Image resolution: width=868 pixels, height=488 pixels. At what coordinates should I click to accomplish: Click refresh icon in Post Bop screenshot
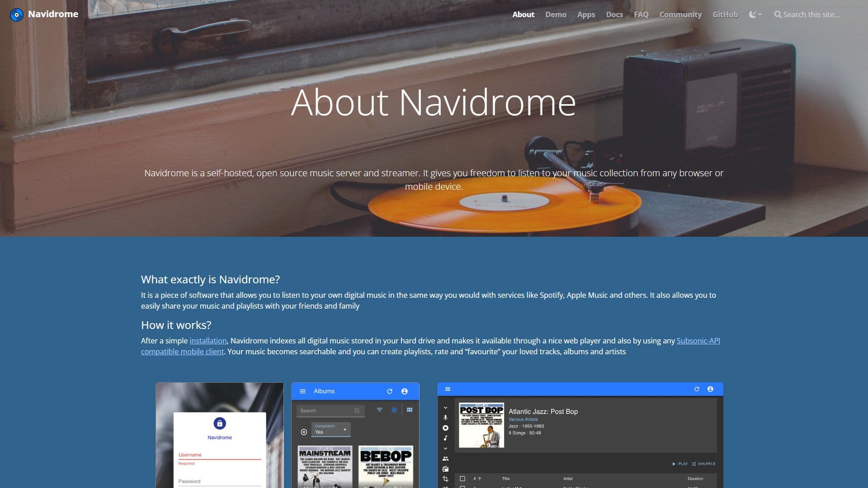coord(697,389)
